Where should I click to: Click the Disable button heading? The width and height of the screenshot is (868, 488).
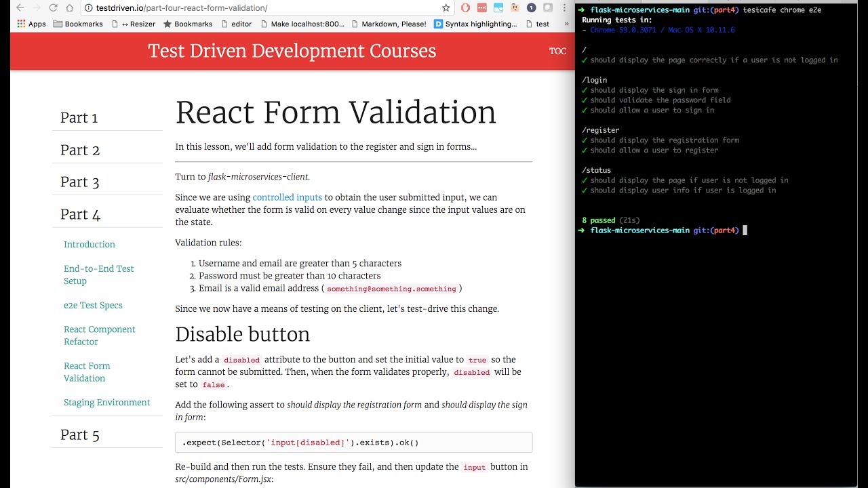coord(242,334)
